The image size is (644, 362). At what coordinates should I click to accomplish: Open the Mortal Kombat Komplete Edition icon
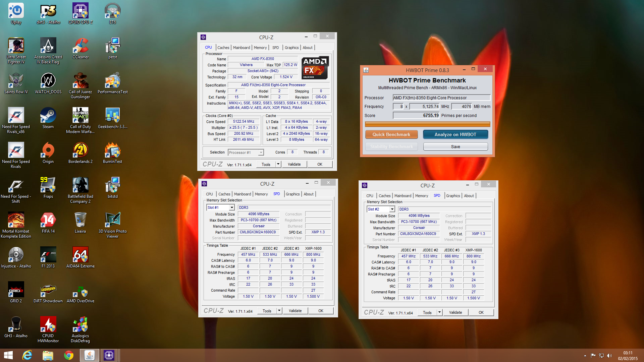(16, 225)
